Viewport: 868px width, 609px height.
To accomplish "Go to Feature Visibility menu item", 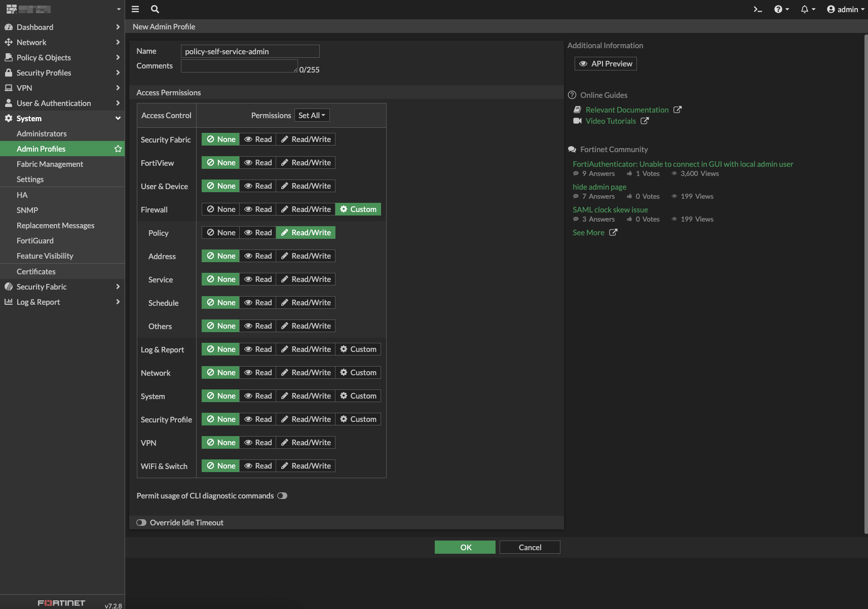I will [45, 256].
